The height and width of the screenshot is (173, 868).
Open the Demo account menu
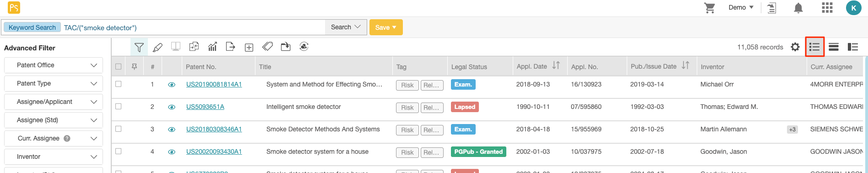coord(741,8)
